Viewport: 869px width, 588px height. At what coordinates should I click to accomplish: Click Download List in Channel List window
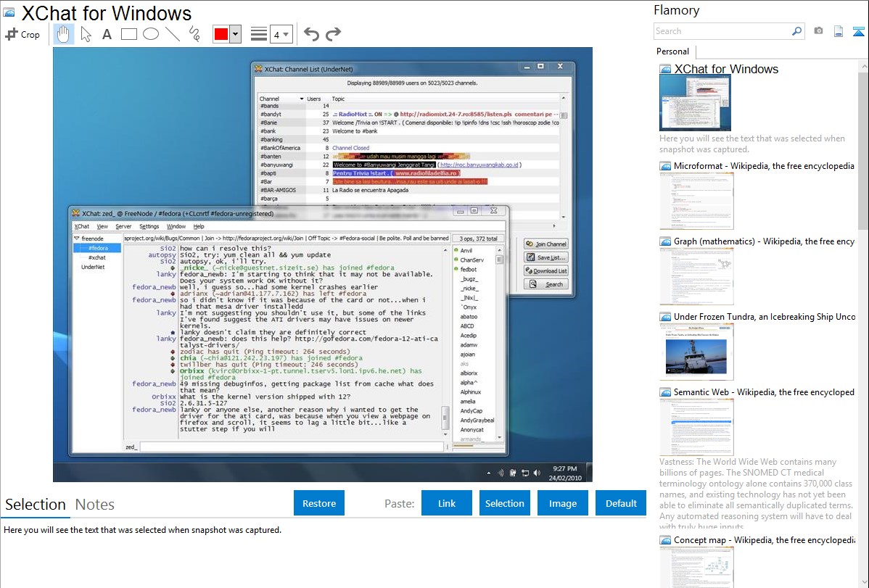coord(546,270)
